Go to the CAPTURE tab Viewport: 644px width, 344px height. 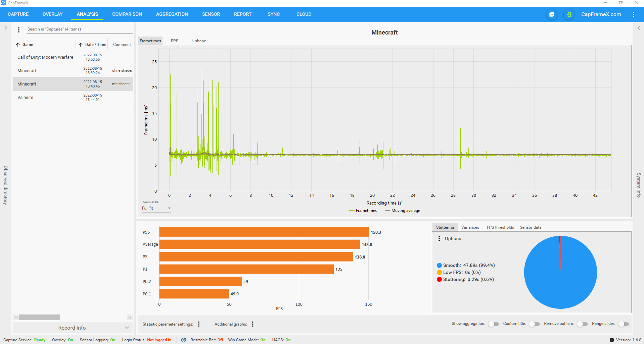coord(18,14)
